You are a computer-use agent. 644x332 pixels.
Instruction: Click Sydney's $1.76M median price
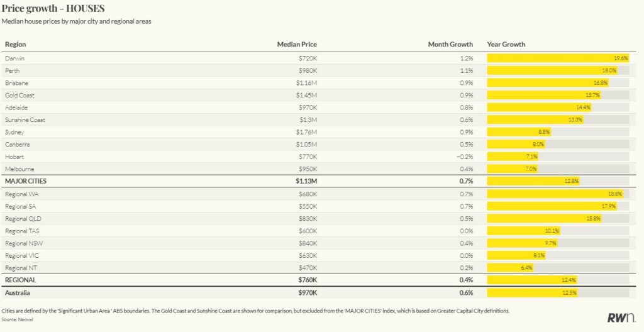pos(306,132)
